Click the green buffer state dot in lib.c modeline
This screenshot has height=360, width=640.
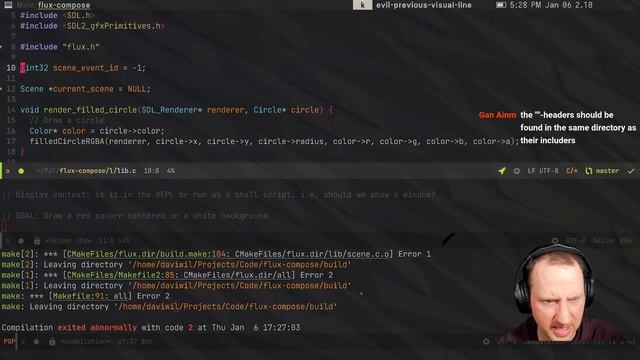tap(21, 171)
